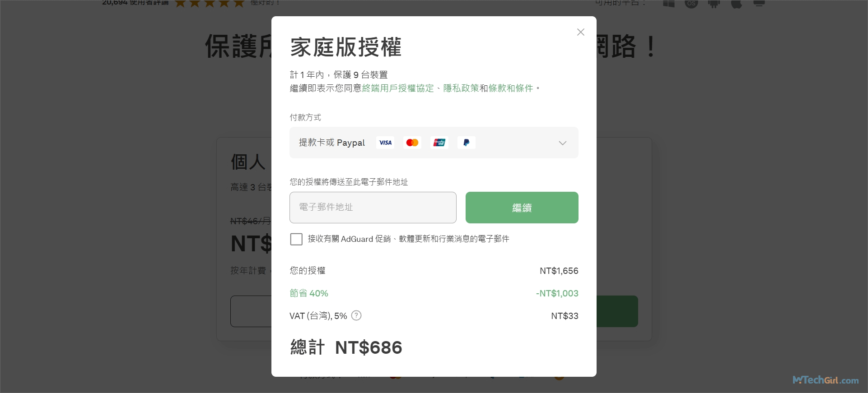Click the PayPal logo icon
The width and height of the screenshot is (868, 393).
(x=467, y=143)
